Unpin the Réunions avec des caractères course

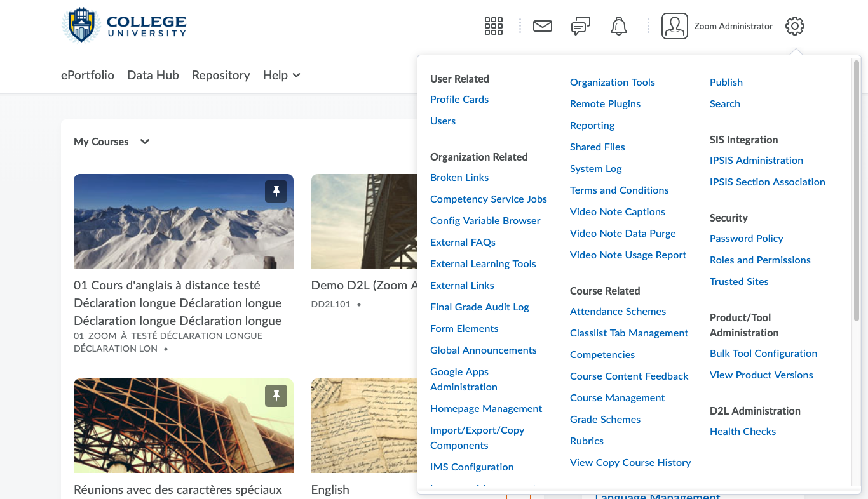(x=276, y=396)
